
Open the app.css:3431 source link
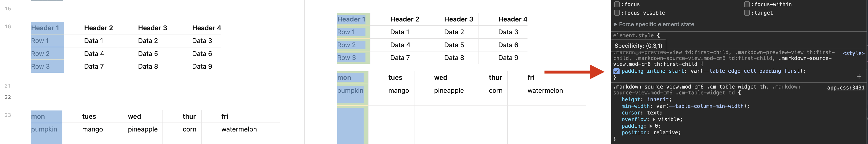click(845, 88)
